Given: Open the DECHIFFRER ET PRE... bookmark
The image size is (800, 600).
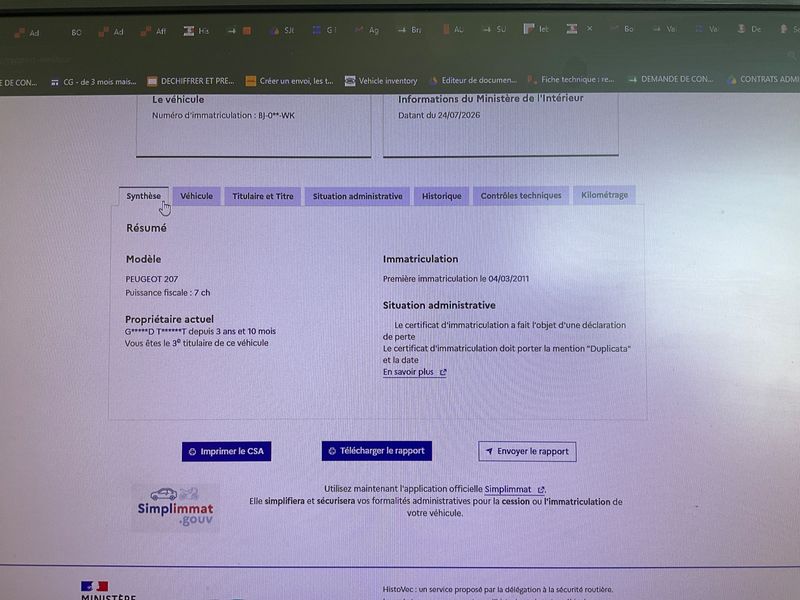Looking at the screenshot, I should (x=191, y=81).
